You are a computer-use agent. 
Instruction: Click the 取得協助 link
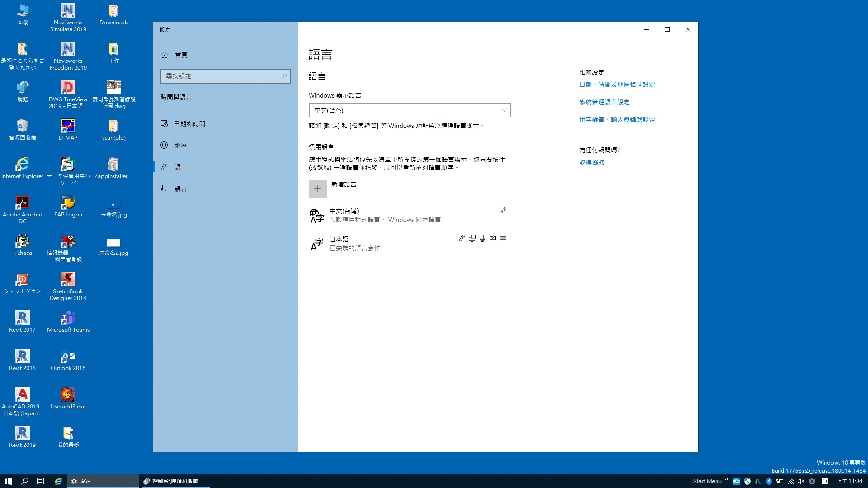pyautogui.click(x=591, y=162)
